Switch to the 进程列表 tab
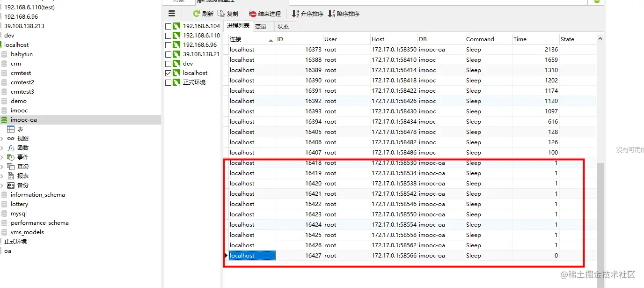Viewport: 644px width, 288px height. pyautogui.click(x=238, y=26)
